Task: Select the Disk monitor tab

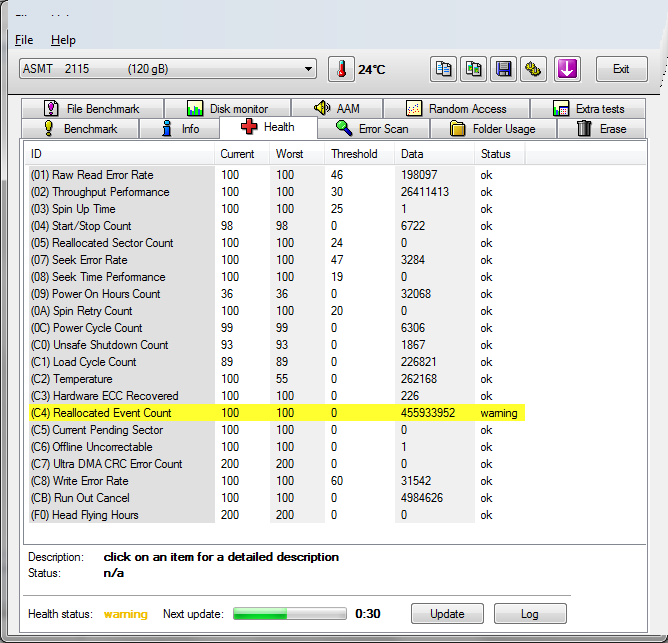Action: [227, 108]
